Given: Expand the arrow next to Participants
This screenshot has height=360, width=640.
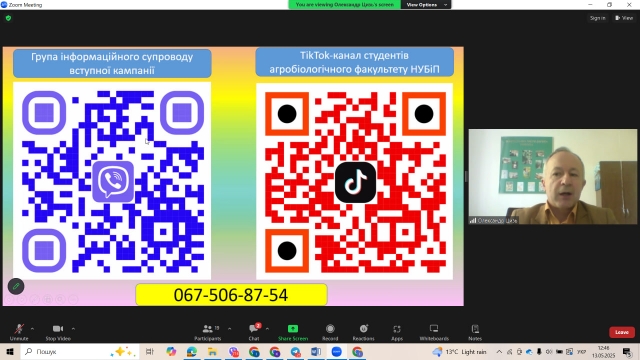Looking at the screenshot, I should [x=229, y=329].
